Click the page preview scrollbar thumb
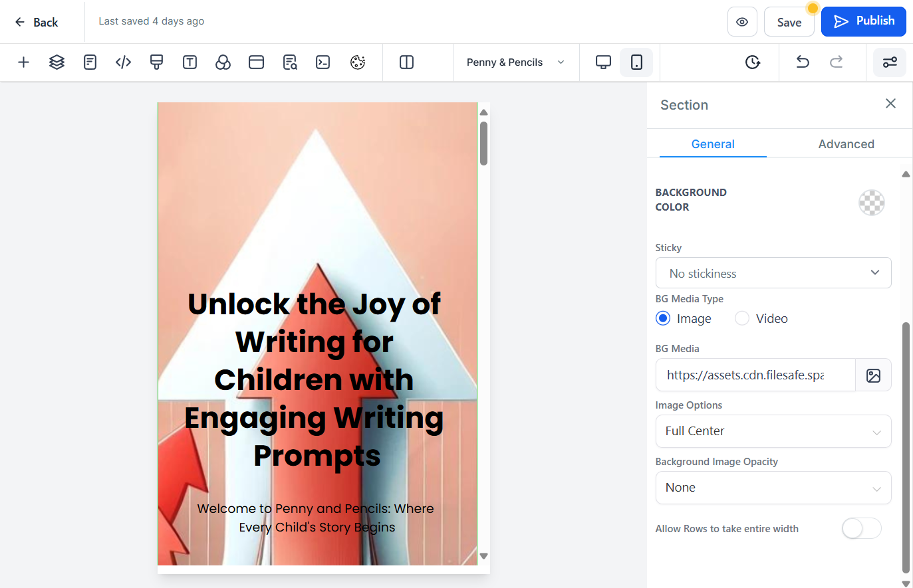The width and height of the screenshot is (913, 588). 483,143
